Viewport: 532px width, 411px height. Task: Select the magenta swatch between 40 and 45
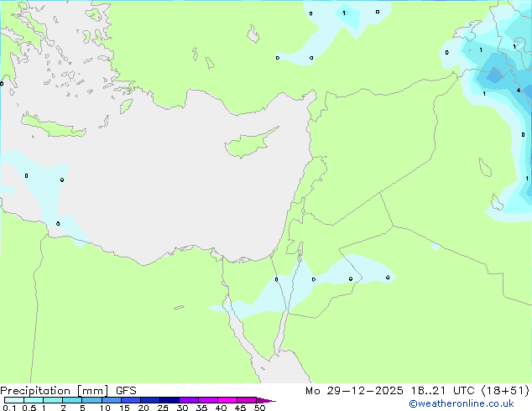tap(227, 400)
